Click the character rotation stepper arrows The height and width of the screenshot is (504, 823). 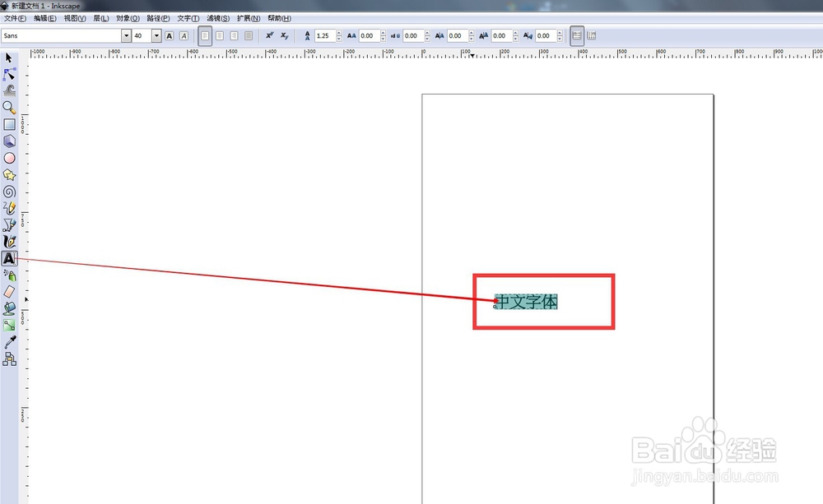pos(560,35)
